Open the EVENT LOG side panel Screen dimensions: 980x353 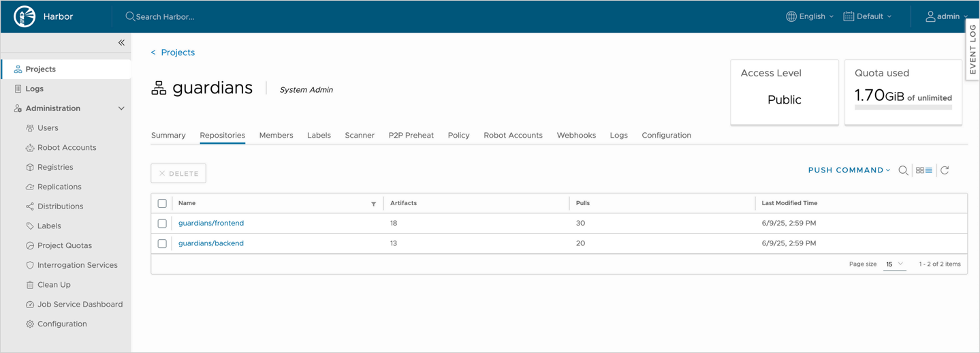point(973,49)
